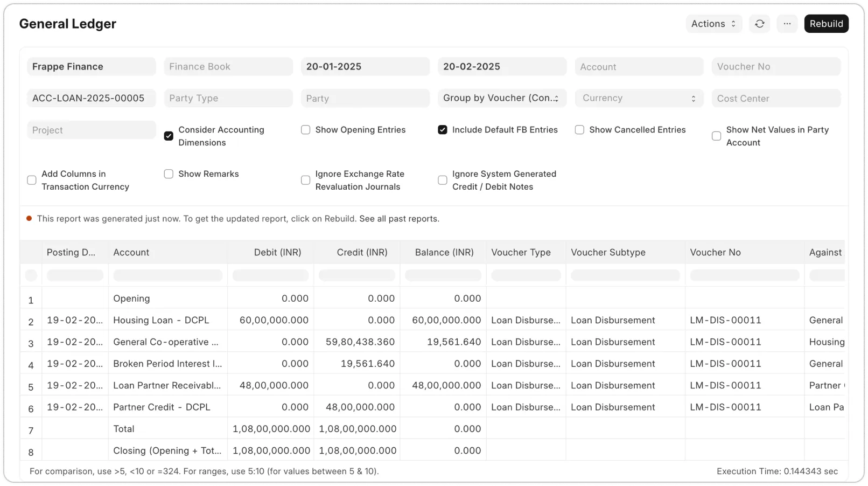Select the ACC-LOAN-2025-00005 loan filter
The image size is (868, 486).
click(91, 98)
